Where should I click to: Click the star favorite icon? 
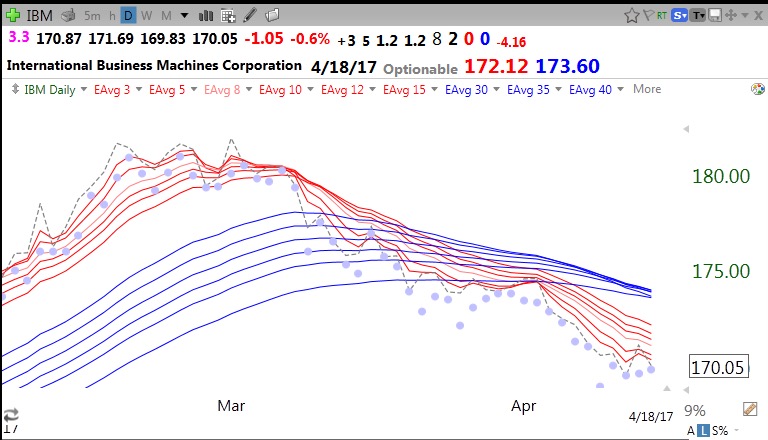632,16
